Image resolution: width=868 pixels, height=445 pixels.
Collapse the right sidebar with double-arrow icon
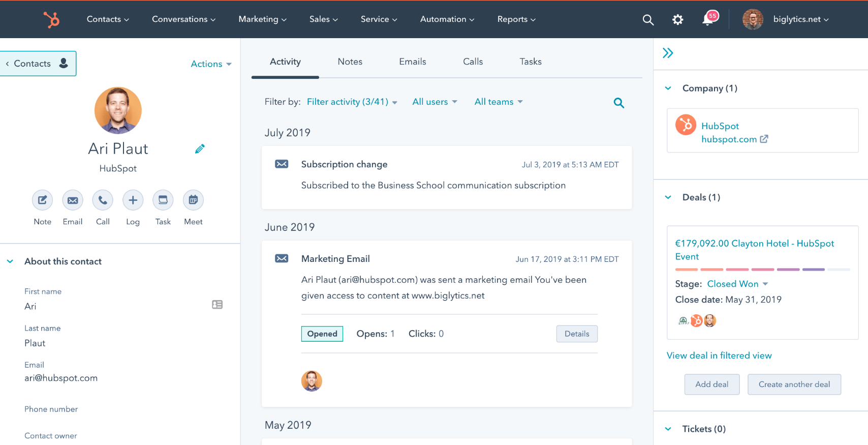pyautogui.click(x=668, y=53)
